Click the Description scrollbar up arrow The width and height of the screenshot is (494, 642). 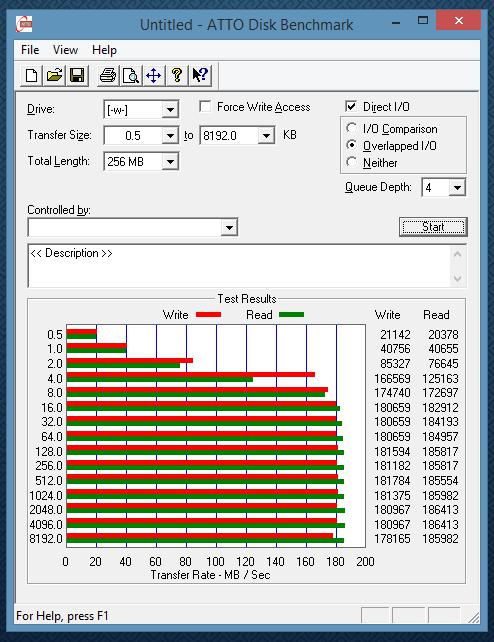tap(458, 255)
